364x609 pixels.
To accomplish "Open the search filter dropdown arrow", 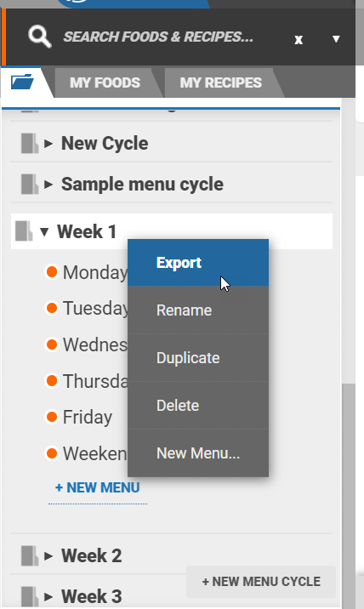I will pyautogui.click(x=336, y=39).
